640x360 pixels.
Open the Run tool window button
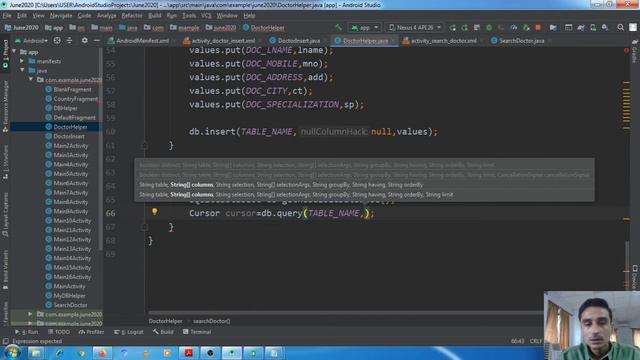27,332
